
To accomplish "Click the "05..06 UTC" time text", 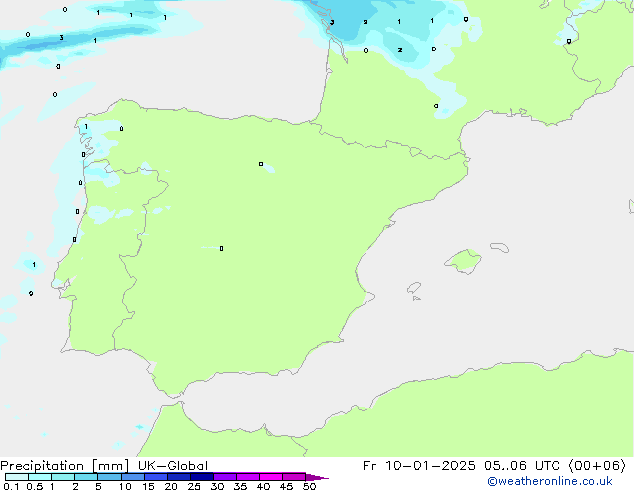I will (x=522, y=466).
